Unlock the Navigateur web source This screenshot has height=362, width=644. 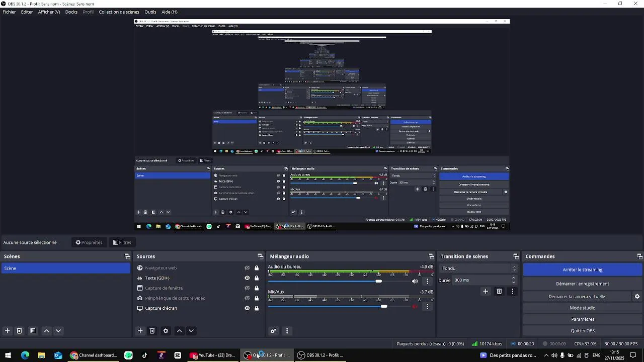point(256,268)
